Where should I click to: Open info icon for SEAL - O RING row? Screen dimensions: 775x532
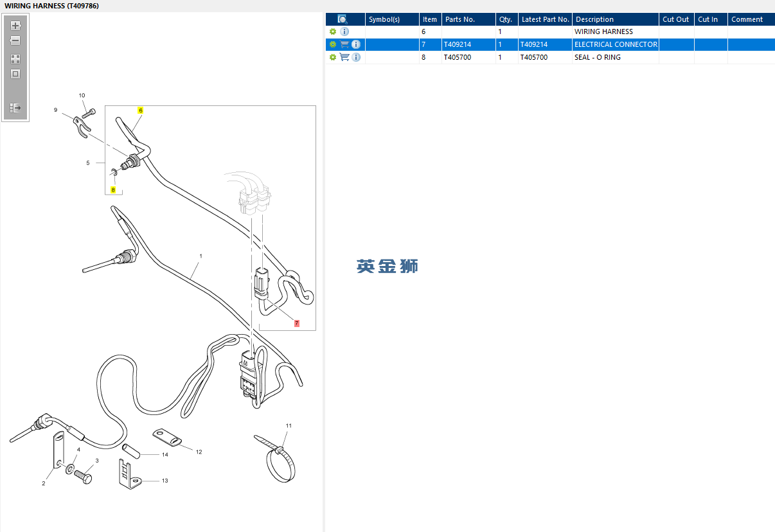pyautogui.click(x=356, y=57)
